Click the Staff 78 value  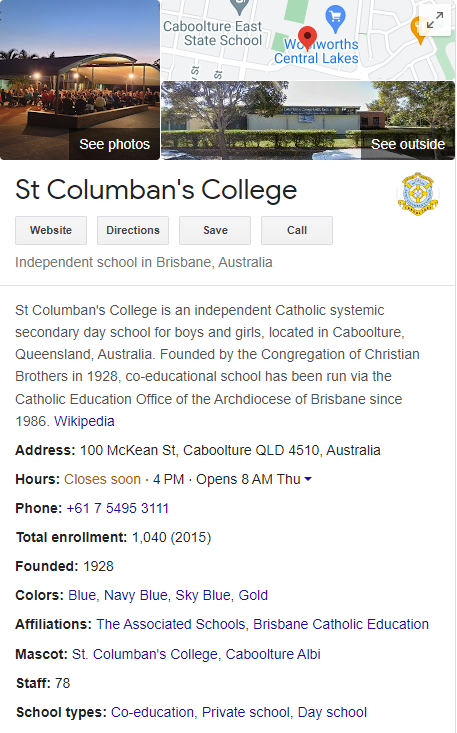62,683
